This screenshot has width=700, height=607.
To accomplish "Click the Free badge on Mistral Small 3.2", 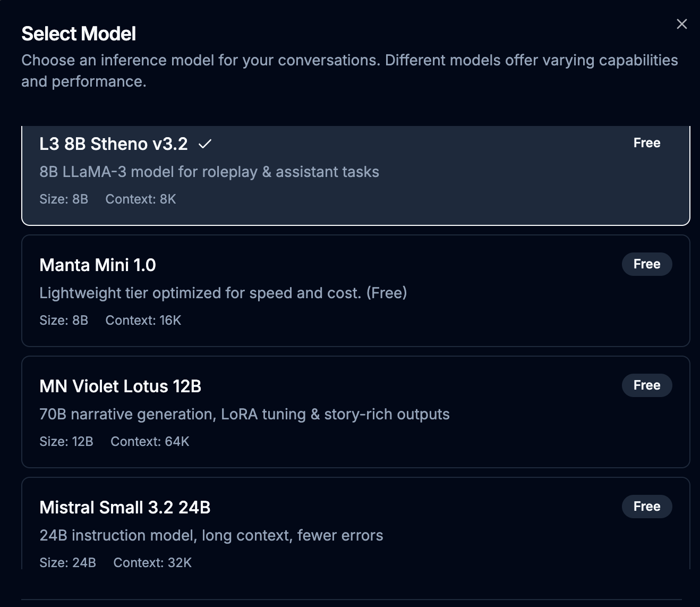I will point(646,507).
